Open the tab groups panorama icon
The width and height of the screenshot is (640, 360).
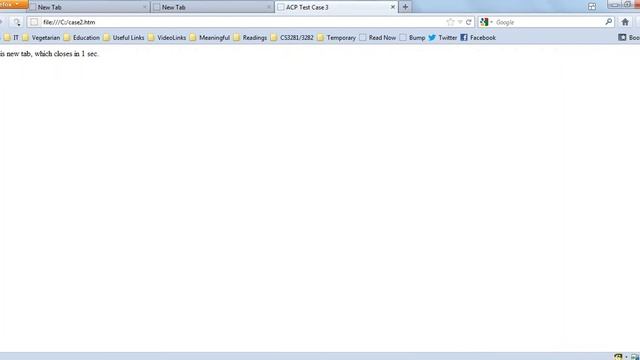[x=592, y=7]
